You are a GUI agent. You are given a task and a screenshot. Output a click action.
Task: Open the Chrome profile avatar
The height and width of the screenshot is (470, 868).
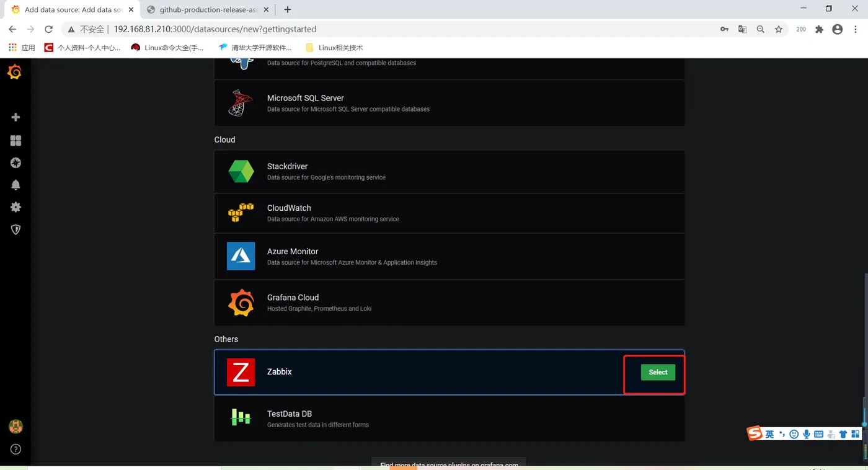[x=838, y=29]
